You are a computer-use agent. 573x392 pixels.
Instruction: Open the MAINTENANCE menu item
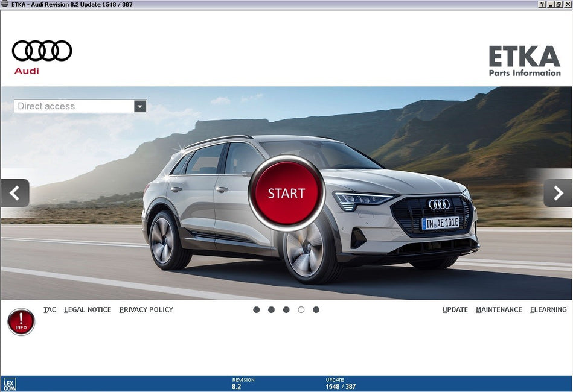pyautogui.click(x=499, y=309)
